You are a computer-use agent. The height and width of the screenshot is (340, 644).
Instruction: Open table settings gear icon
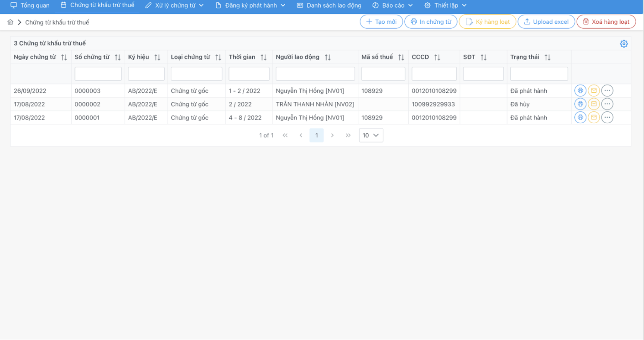click(x=624, y=44)
